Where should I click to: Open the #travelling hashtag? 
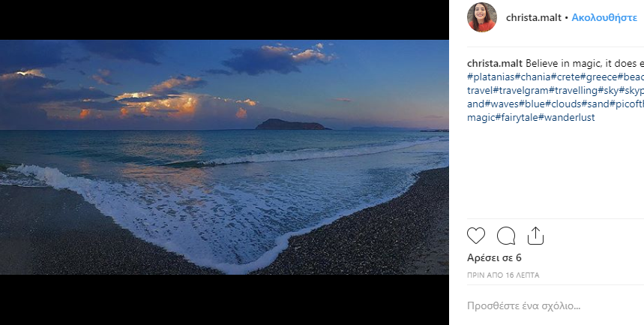[x=574, y=91]
